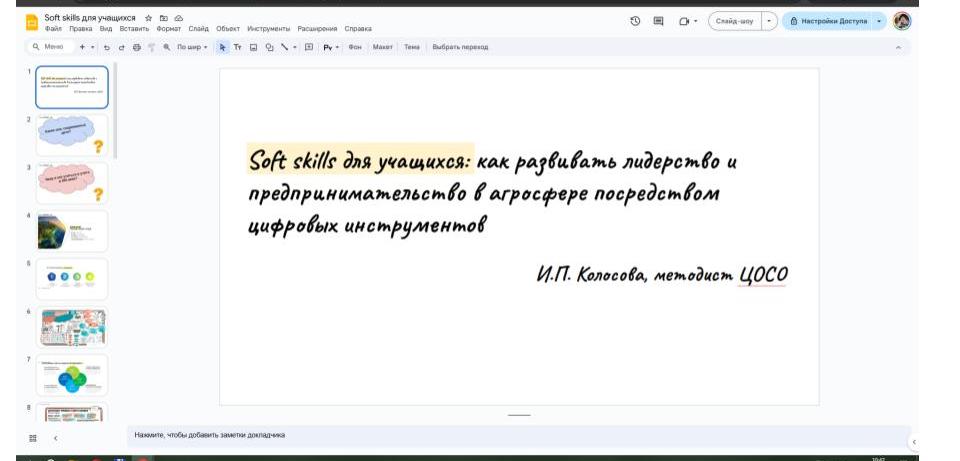Viewport: 960px width, 461px height.
Task: Collapse the slide filmstrip panel
Action: pyautogui.click(x=55, y=437)
